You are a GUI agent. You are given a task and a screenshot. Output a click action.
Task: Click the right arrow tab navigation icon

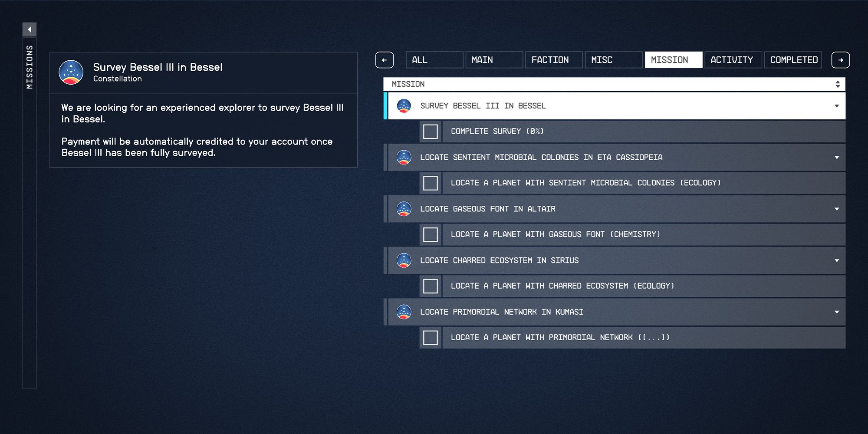click(840, 60)
